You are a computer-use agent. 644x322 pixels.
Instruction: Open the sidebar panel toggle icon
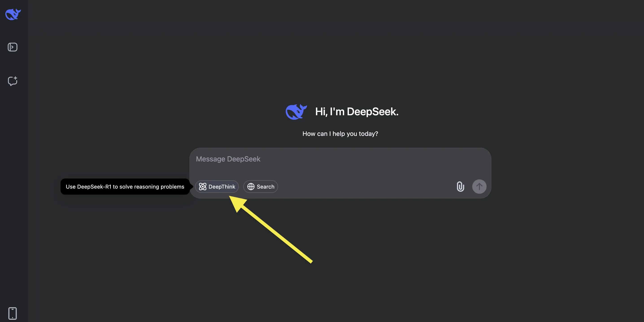(x=13, y=47)
